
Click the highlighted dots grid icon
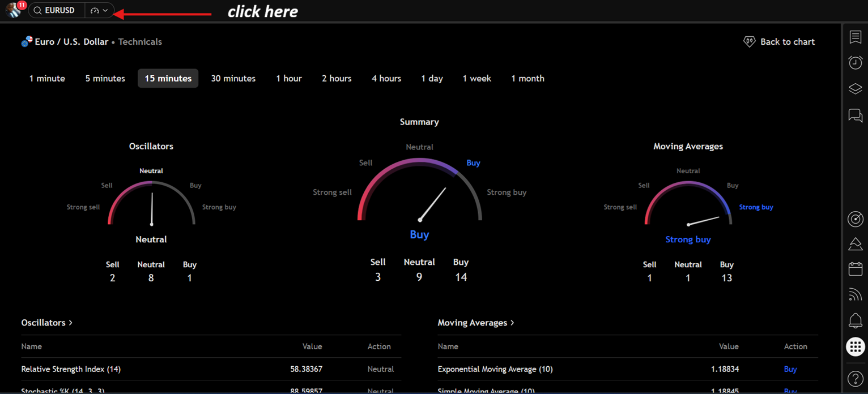click(855, 346)
